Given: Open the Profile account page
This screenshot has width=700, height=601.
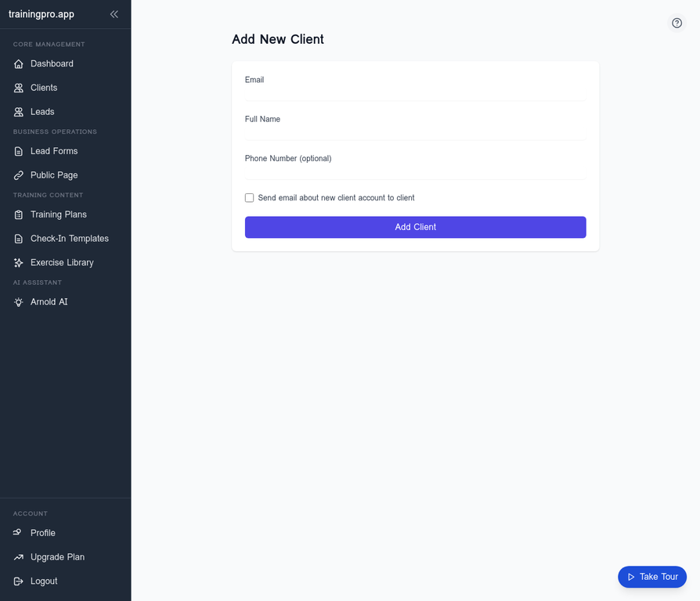Looking at the screenshot, I should click(43, 533).
